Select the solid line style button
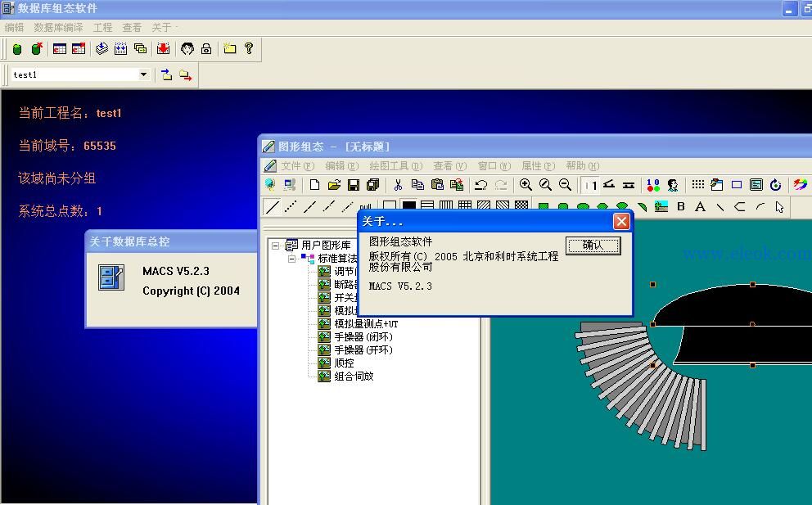 [272, 207]
